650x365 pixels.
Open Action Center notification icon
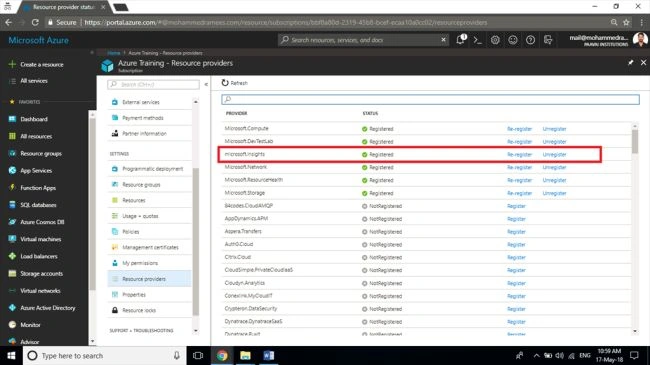point(634,355)
